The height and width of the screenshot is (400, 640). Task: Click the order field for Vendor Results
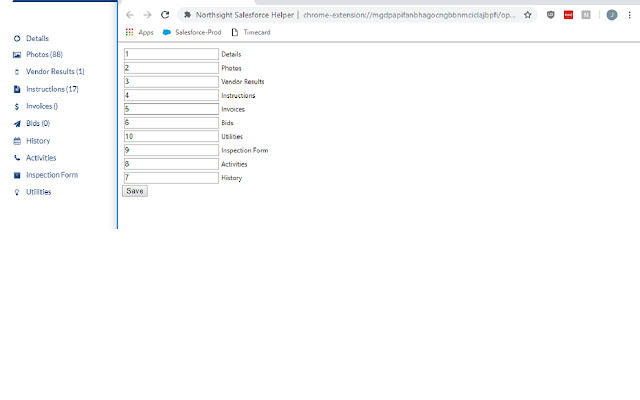coord(171,82)
